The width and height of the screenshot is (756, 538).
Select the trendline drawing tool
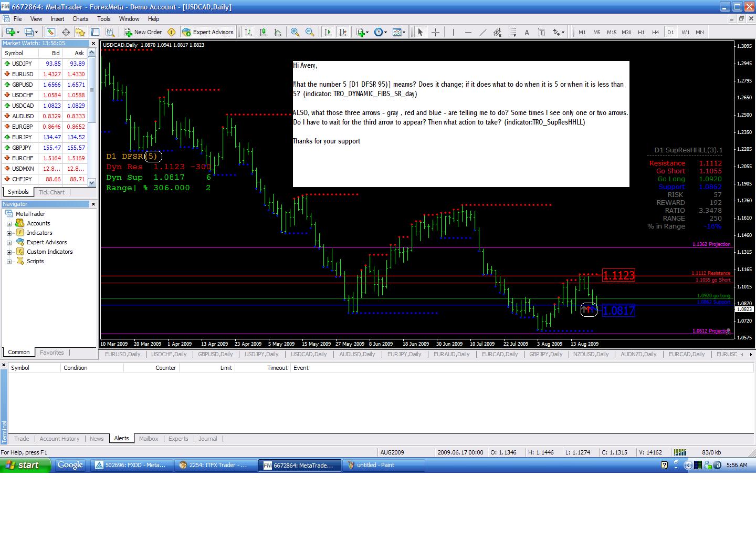click(482, 32)
